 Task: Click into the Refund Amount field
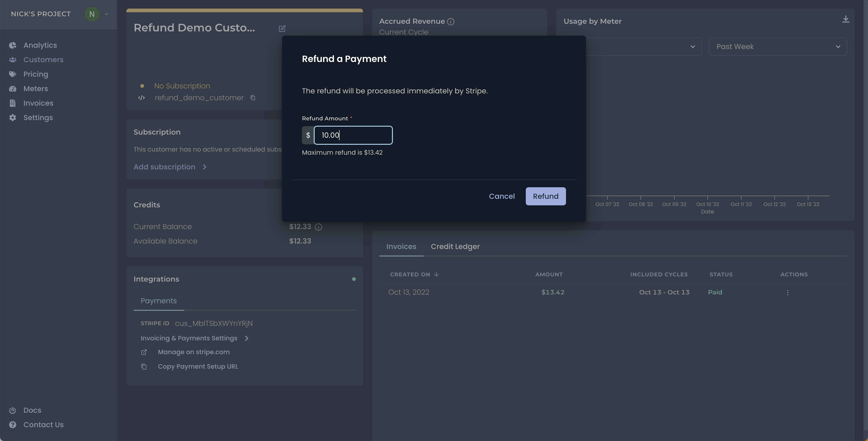click(353, 135)
